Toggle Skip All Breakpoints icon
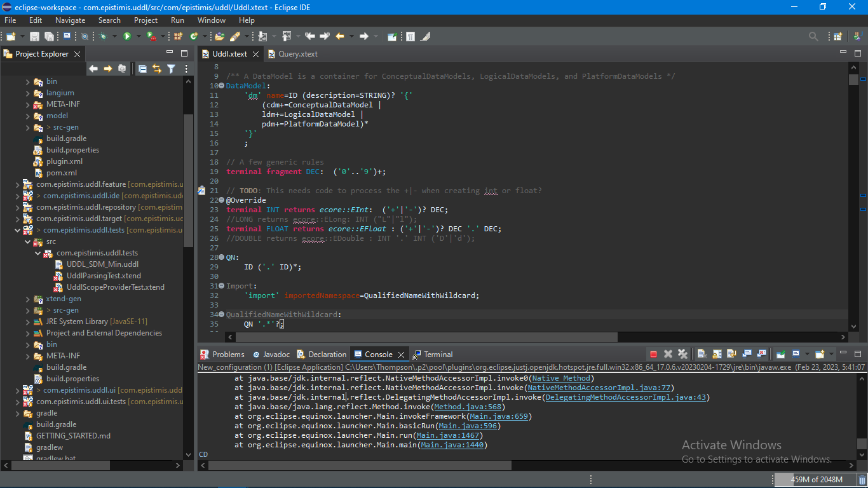This screenshot has width=868, height=488. [x=85, y=36]
